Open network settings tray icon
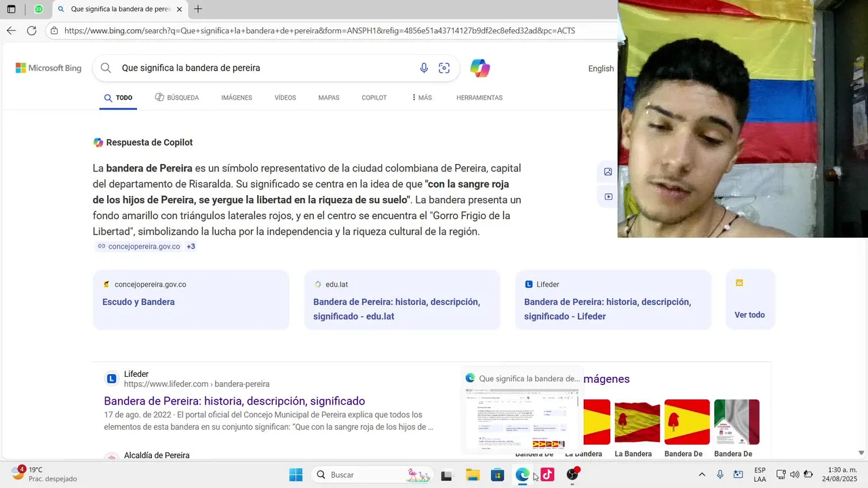868x488 pixels. tap(781, 474)
